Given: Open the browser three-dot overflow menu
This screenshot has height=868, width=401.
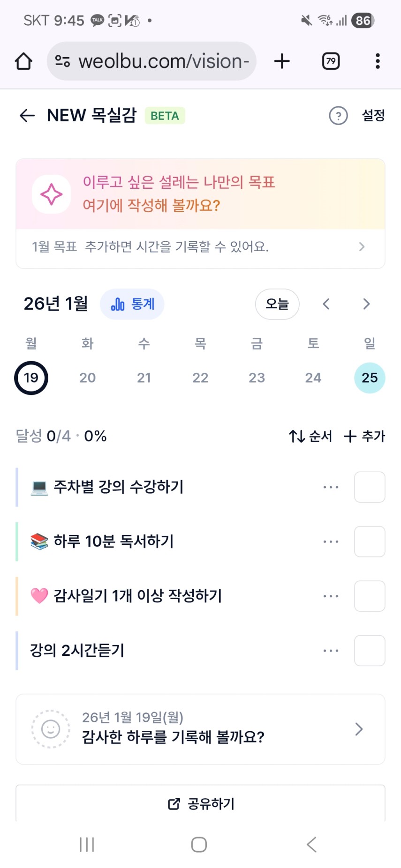Looking at the screenshot, I should [378, 61].
